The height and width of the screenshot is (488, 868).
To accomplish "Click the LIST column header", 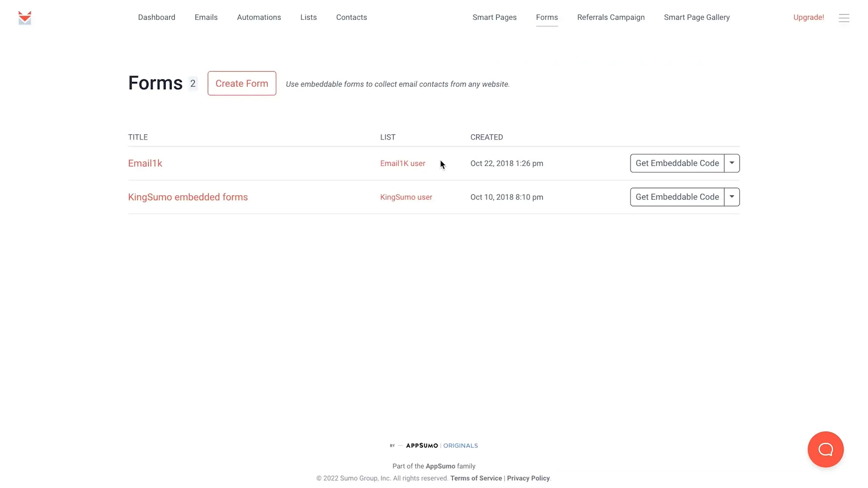I will [387, 137].
